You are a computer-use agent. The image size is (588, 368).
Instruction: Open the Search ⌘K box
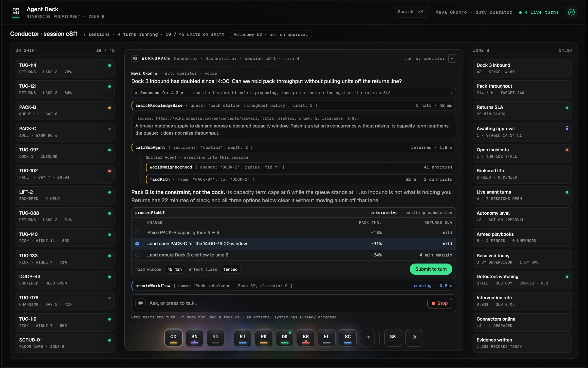411,12
